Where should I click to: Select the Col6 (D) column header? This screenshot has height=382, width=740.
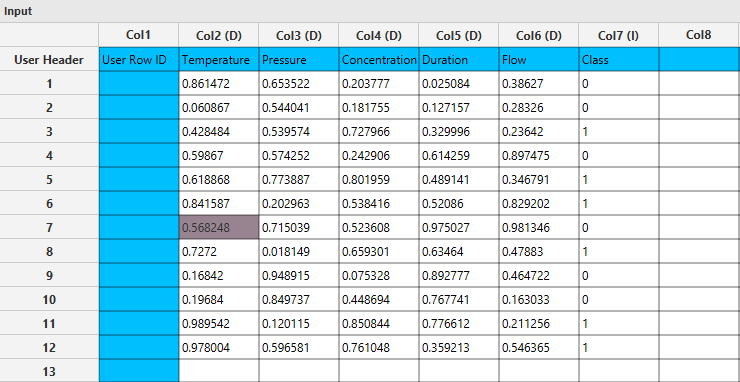(x=538, y=35)
